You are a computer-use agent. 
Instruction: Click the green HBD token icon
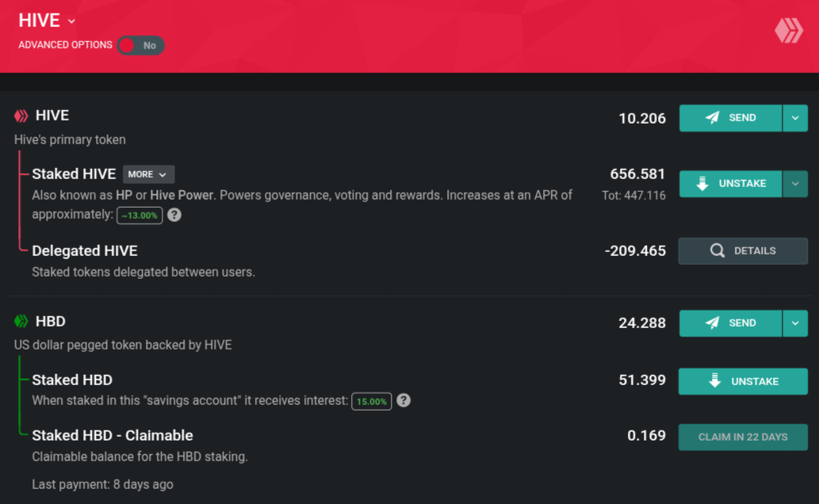pos(21,321)
